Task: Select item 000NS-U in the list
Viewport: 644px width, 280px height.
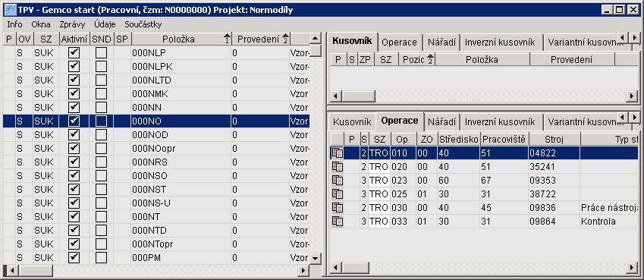Action: coord(156,203)
